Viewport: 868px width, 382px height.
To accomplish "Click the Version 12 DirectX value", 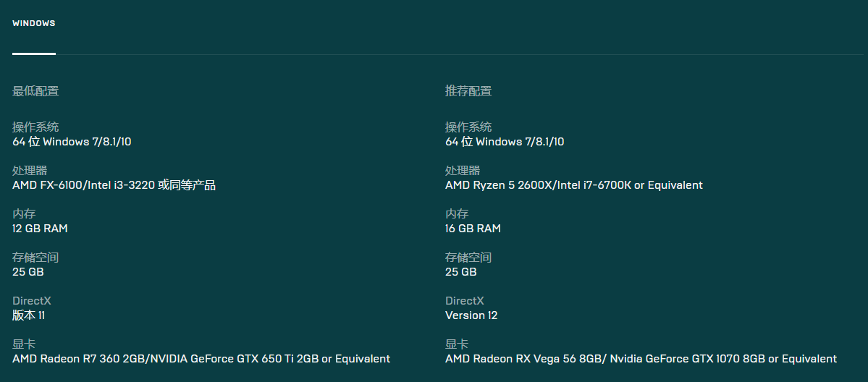I will click(x=471, y=315).
